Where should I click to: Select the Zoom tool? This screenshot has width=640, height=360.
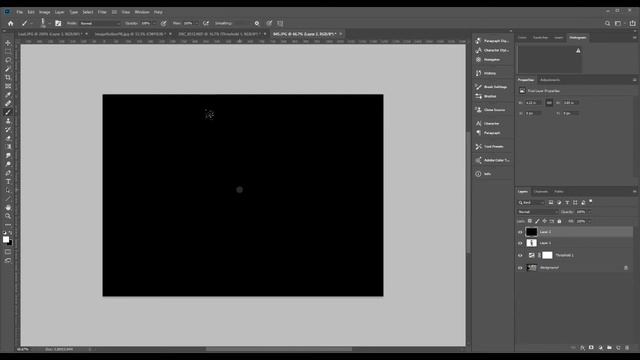(x=8, y=216)
